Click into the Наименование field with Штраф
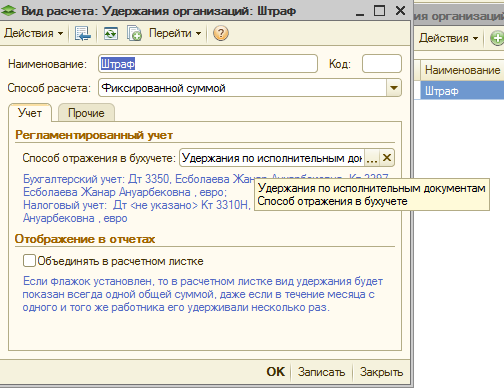This screenshot has width=504, height=388. click(x=208, y=64)
